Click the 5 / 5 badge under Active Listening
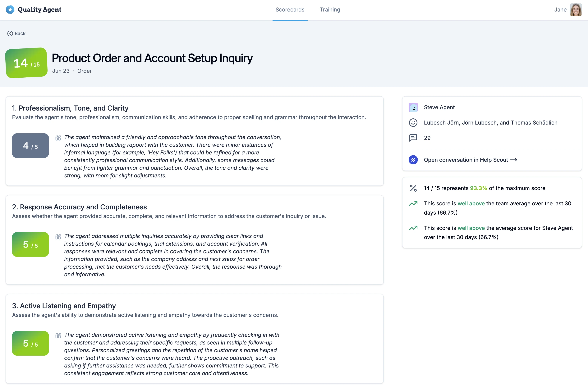588x392 pixels. pyautogui.click(x=30, y=343)
